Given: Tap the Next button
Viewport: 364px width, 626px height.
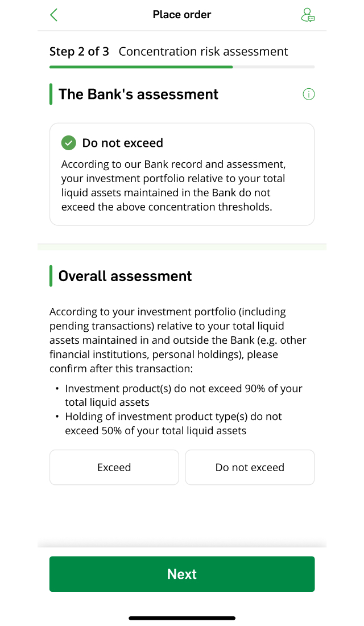Looking at the screenshot, I should click(182, 574).
